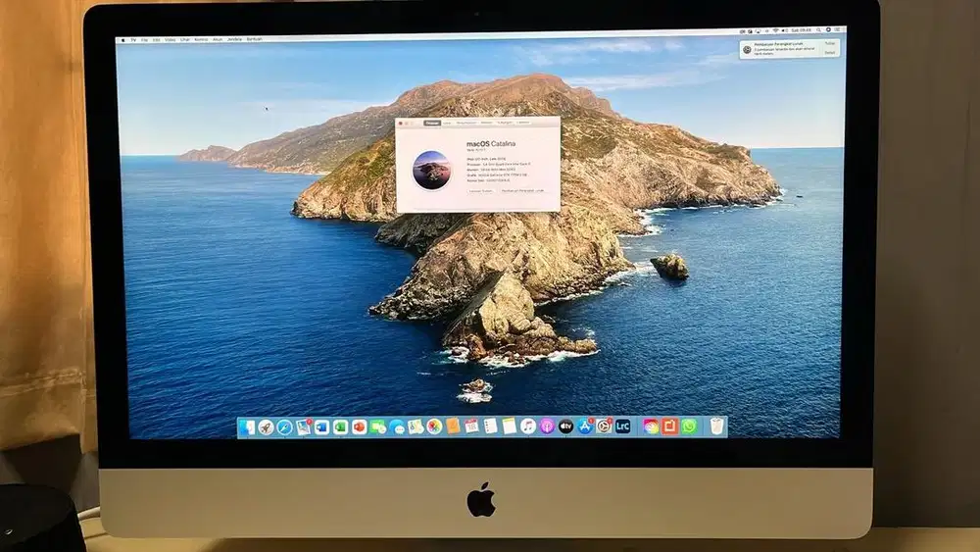Switch to the Penyimpanan tab
The width and height of the screenshot is (980, 552).
tap(466, 124)
